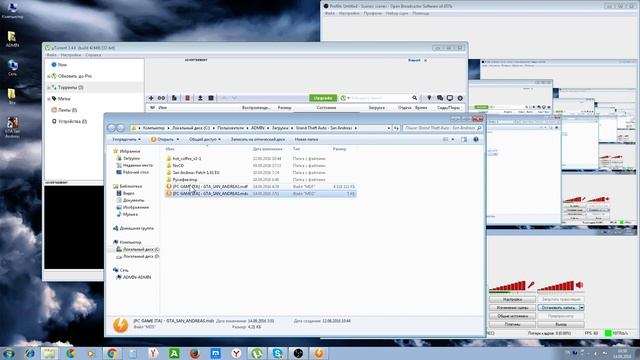Open Skype from the taskbar
The image size is (640, 360).
[278, 353]
